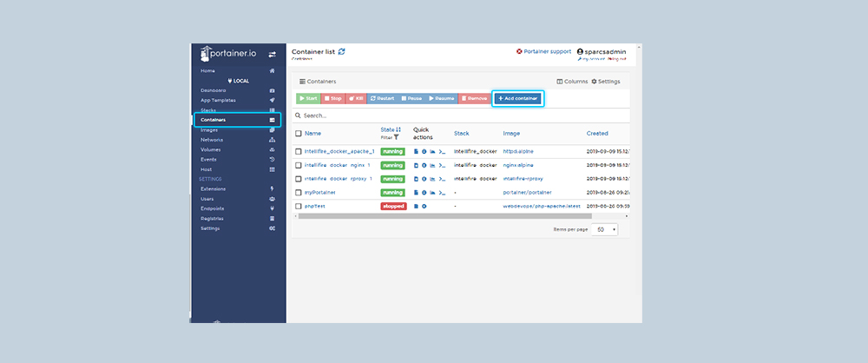Open inspect icon for phpTest row

pos(424,206)
